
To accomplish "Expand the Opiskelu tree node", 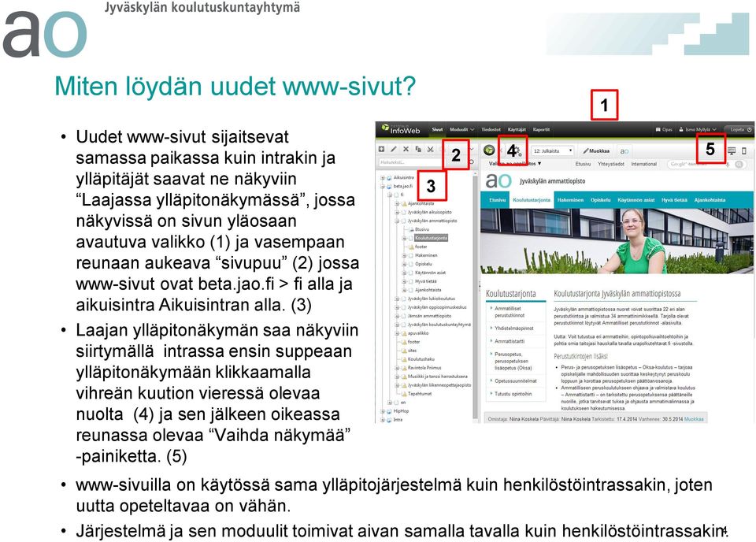I will 405,264.
